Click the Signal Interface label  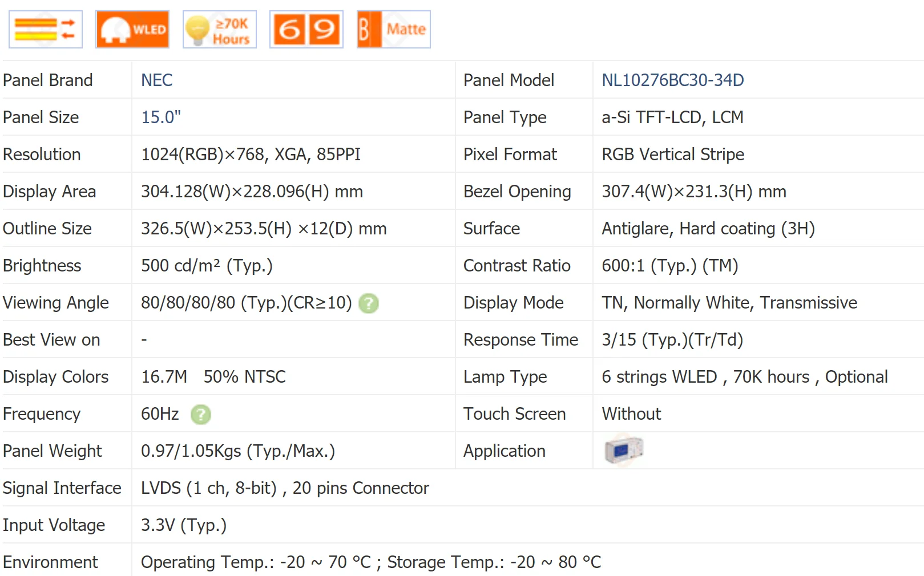pyautogui.click(x=62, y=488)
